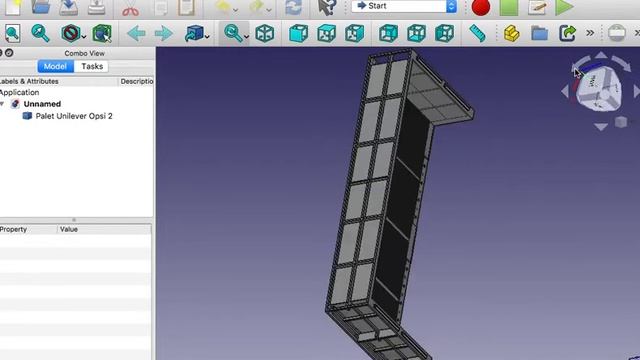Click the Make Link arrow icon
This screenshot has width=640, height=360.
[x=567, y=33]
